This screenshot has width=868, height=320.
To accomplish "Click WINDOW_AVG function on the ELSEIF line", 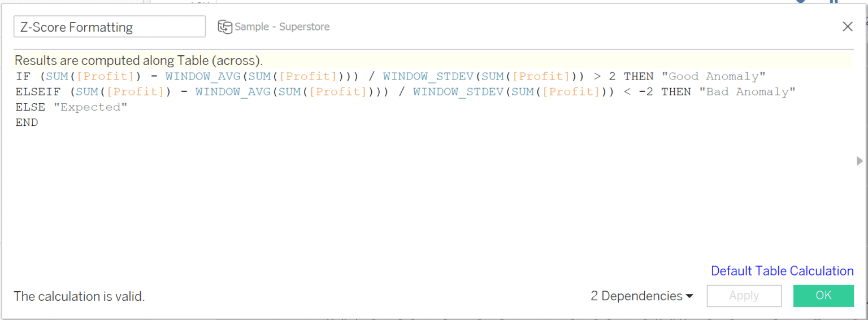I will click(x=233, y=91).
